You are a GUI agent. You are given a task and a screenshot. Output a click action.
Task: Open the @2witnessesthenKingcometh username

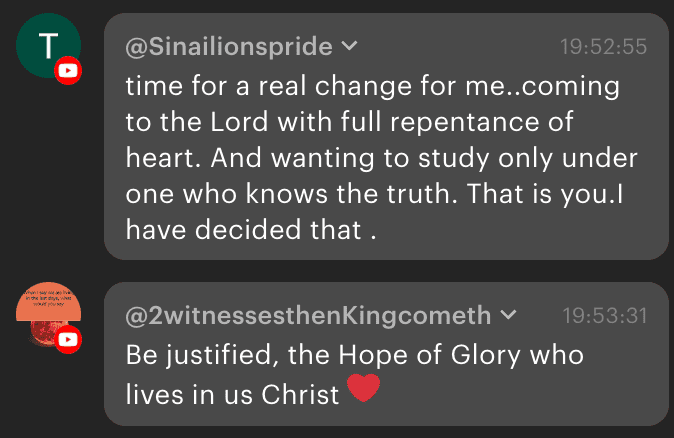[x=308, y=317]
